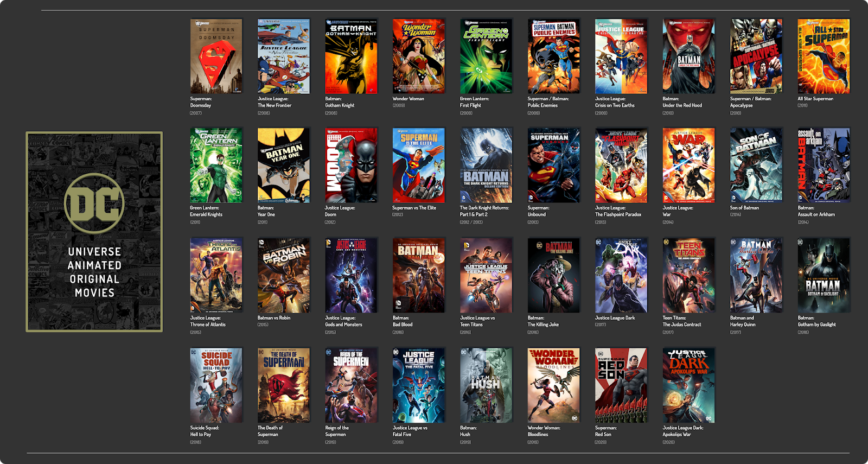This screenshot has height=464, width=868.
Task: Open the Wonder Woman 2009 movie poster
Action: (418, 56)
